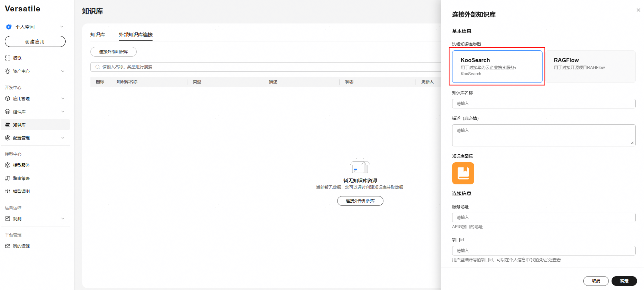644x290 pixels.
Task: Click the 状态 column header
Action: (x=349, y=82)
